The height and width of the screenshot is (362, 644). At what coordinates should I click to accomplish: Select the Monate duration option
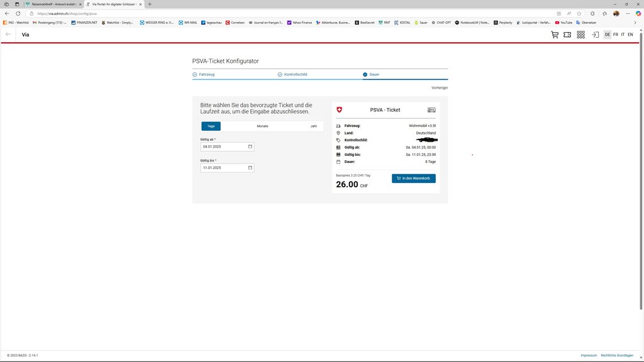262,126
